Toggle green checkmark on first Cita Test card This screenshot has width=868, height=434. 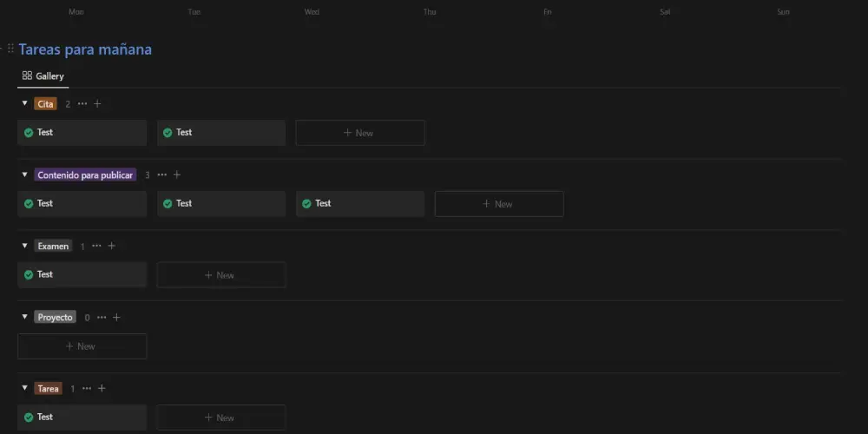point(29,133)
